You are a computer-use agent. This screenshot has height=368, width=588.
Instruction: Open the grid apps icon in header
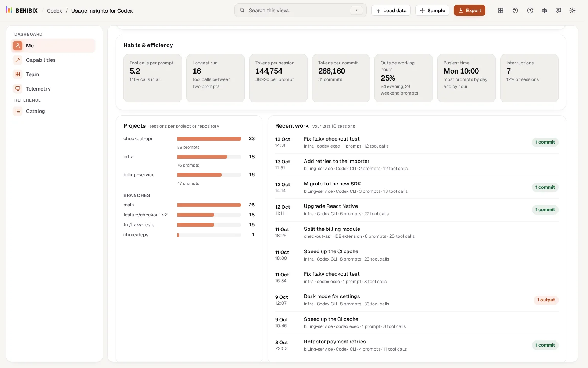tap(501, 10)
